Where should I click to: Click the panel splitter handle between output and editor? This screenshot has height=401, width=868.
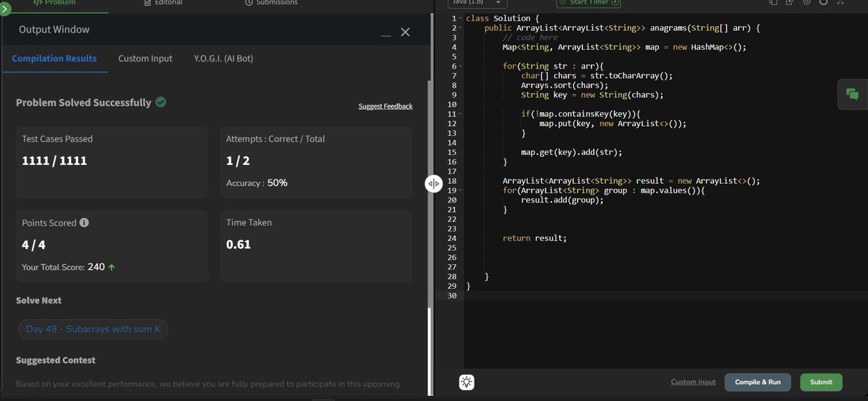click(x=433, y=184)
